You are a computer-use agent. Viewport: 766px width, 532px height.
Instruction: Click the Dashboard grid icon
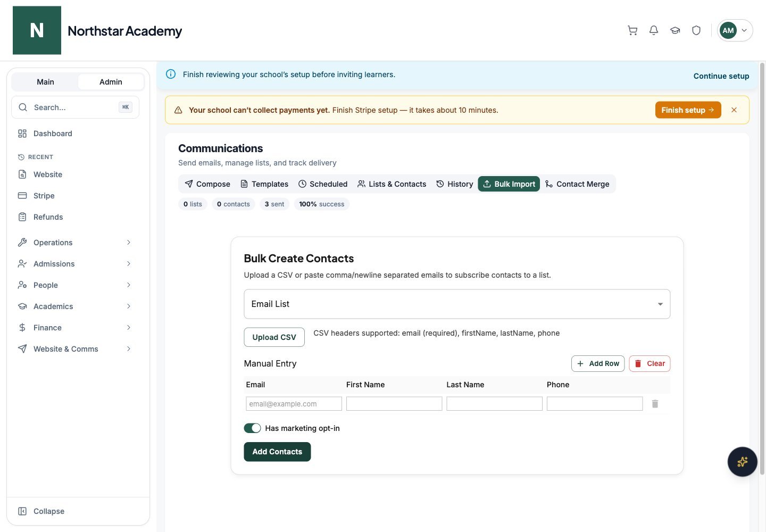tap(22, 134)
